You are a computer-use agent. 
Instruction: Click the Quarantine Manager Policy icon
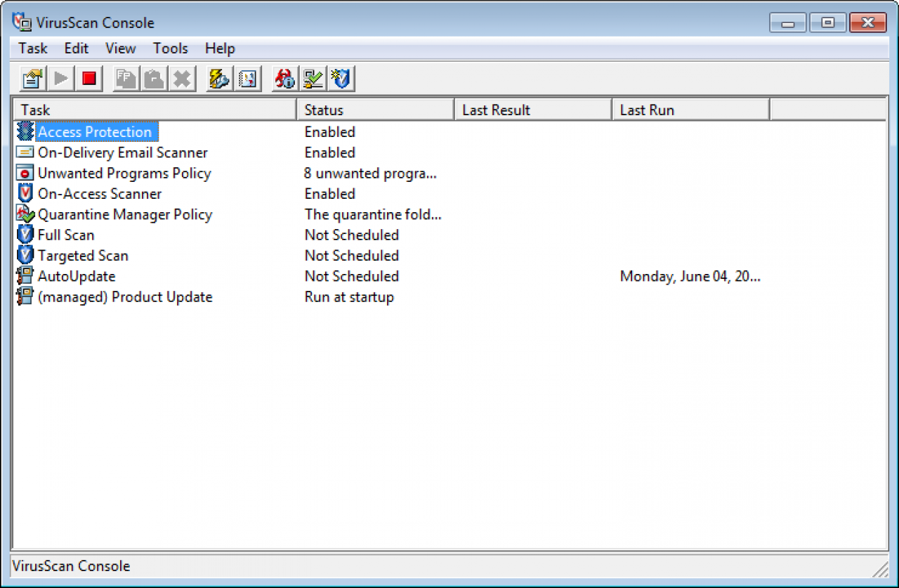coord(25,214)
